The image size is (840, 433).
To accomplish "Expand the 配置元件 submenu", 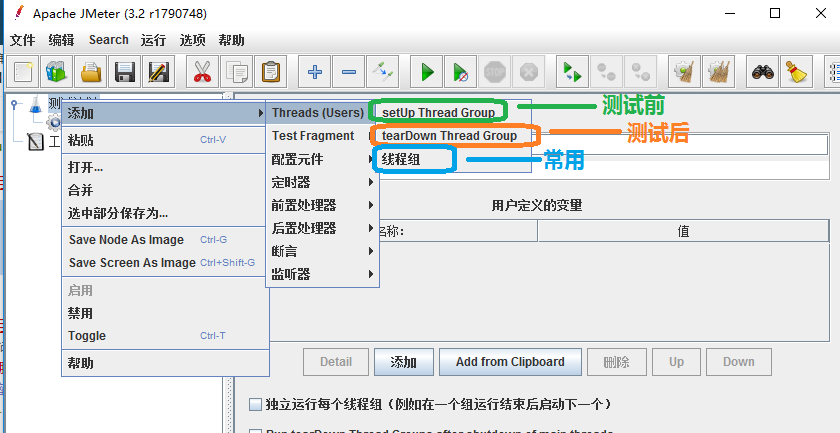I will (x=322, y=160).
